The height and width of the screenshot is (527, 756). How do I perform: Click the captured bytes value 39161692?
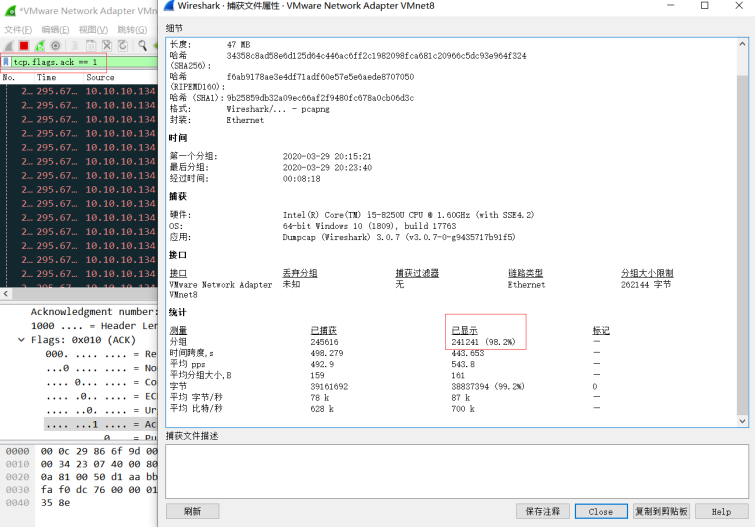point(329,387)
